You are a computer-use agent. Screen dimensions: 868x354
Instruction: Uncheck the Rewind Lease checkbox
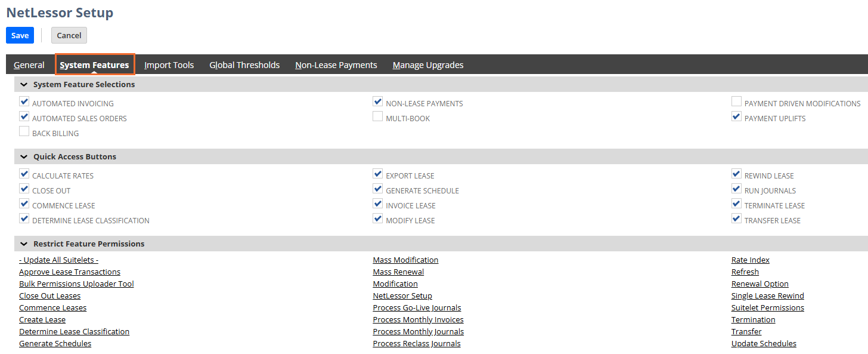(737, 174)
